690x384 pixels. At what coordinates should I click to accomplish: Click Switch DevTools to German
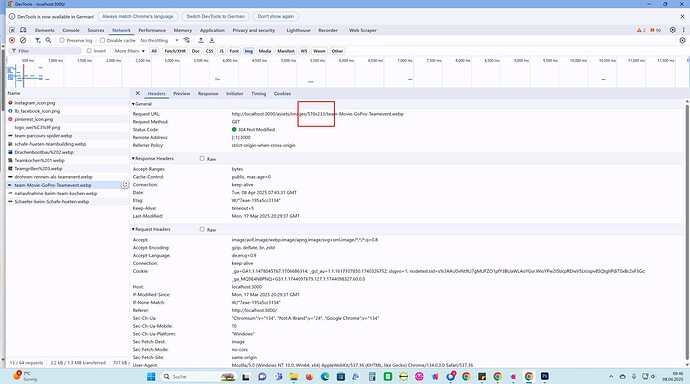(216, 16)
